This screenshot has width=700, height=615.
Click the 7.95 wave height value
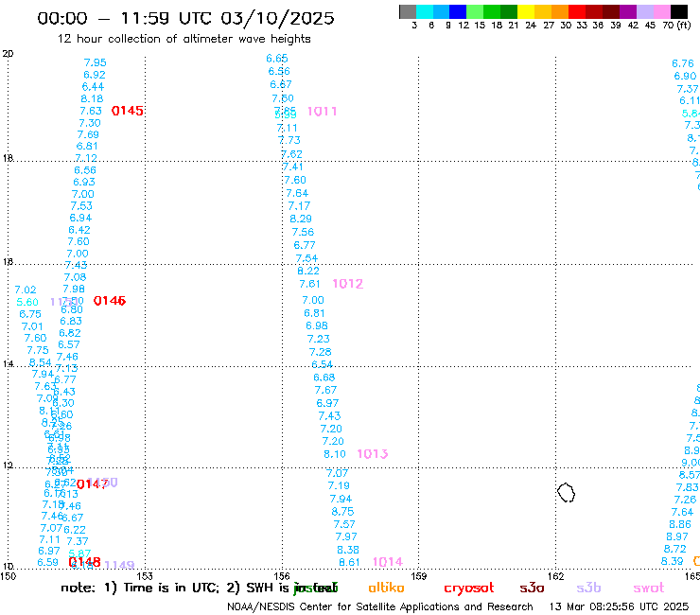96,62
